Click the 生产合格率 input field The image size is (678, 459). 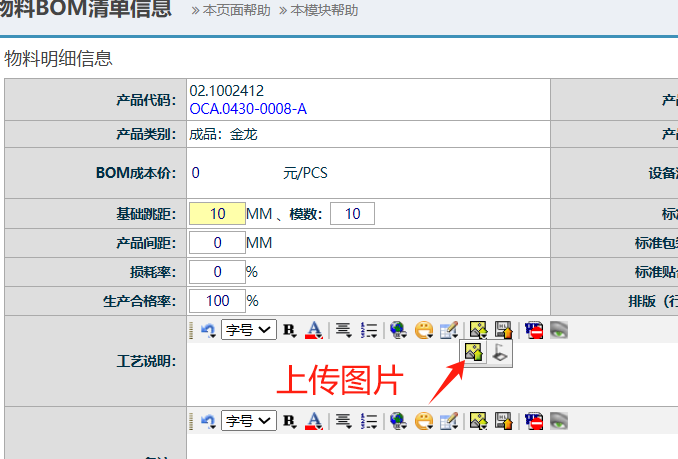tap(217, 301)
